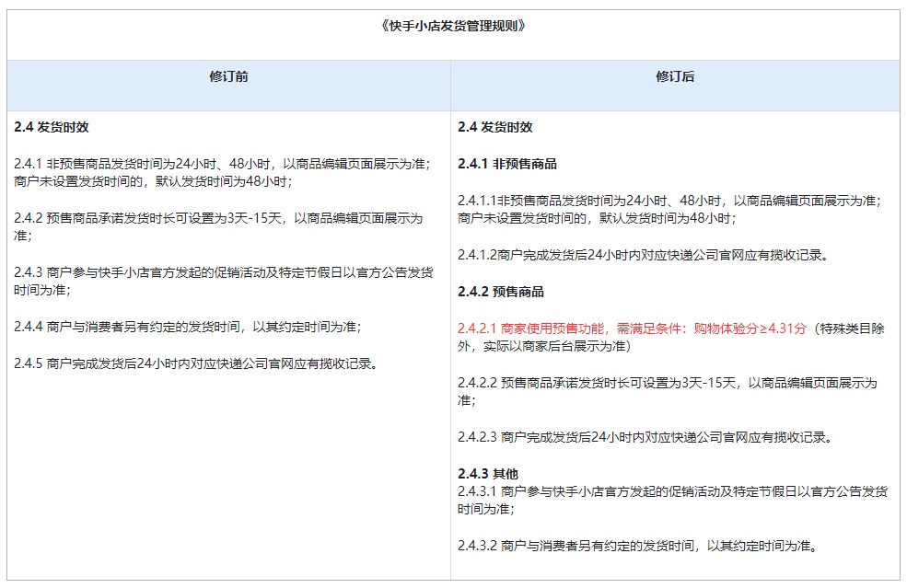Select the 修订后 column header
Image resolution: width=907 pixels, height=588 pixels.
675,76
